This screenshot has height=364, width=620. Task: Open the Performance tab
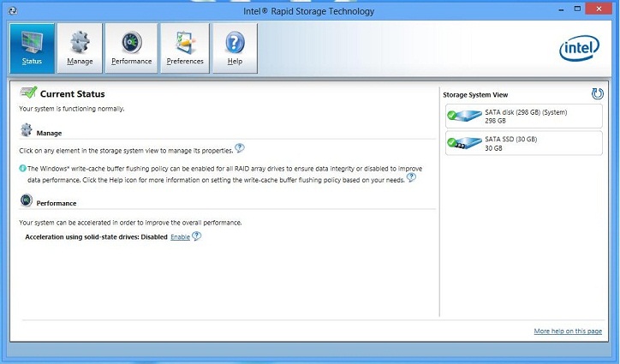point(131,48)
